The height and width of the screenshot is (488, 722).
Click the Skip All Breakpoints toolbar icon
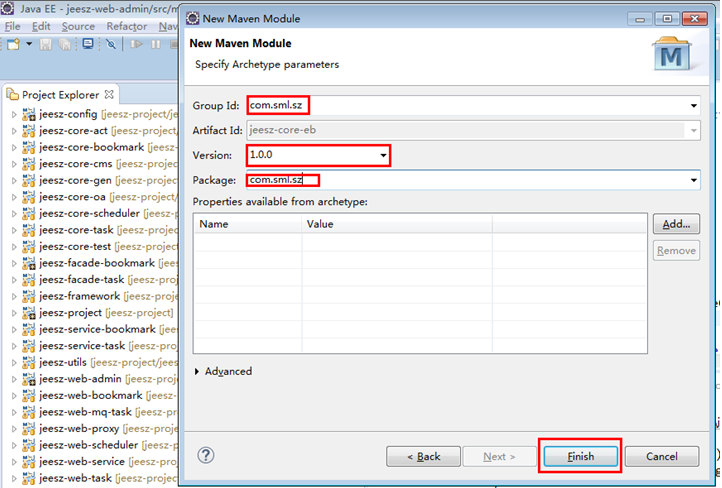click(x=111, y=44)
